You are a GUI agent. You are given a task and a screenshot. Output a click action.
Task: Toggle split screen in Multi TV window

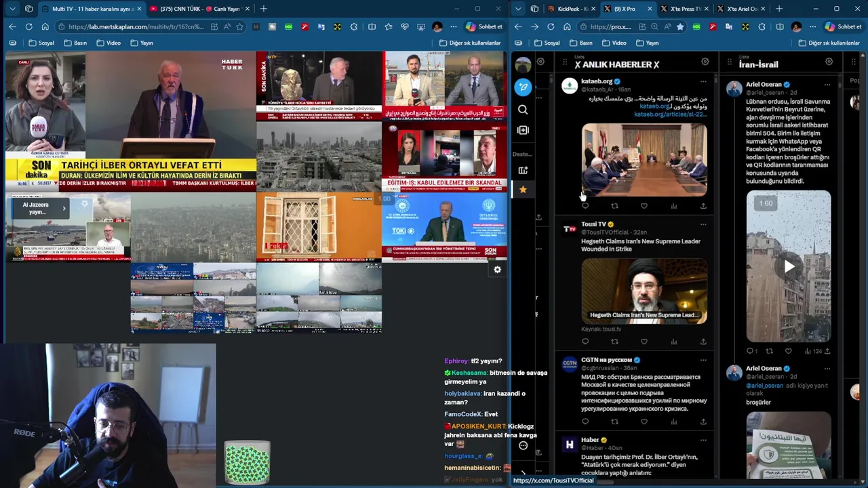pyautogui.click(x=372, y=26)
